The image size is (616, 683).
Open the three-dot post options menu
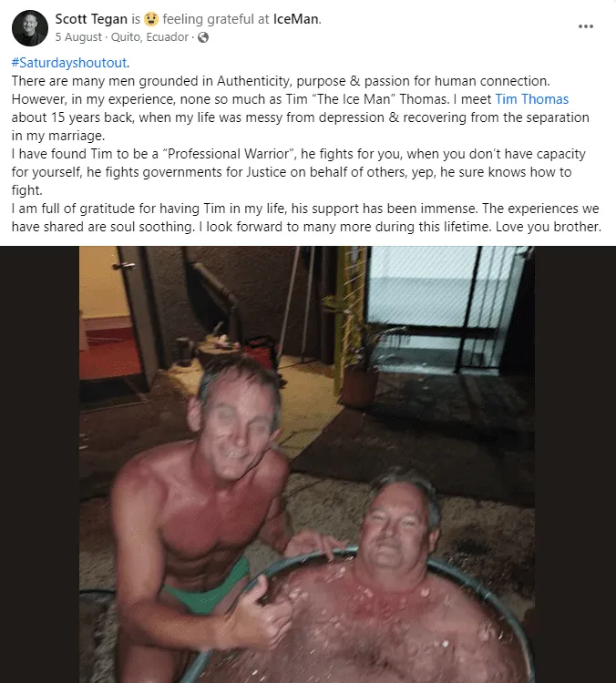click(x=586, y=26)
